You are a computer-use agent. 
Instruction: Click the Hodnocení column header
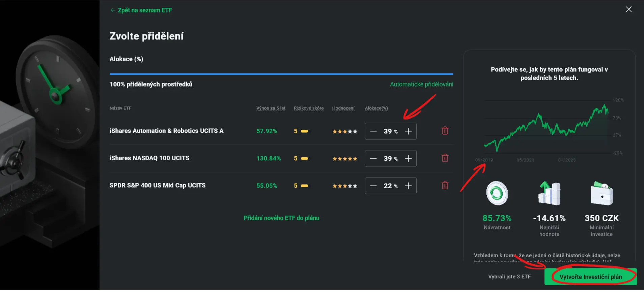[x=343, y=108]
